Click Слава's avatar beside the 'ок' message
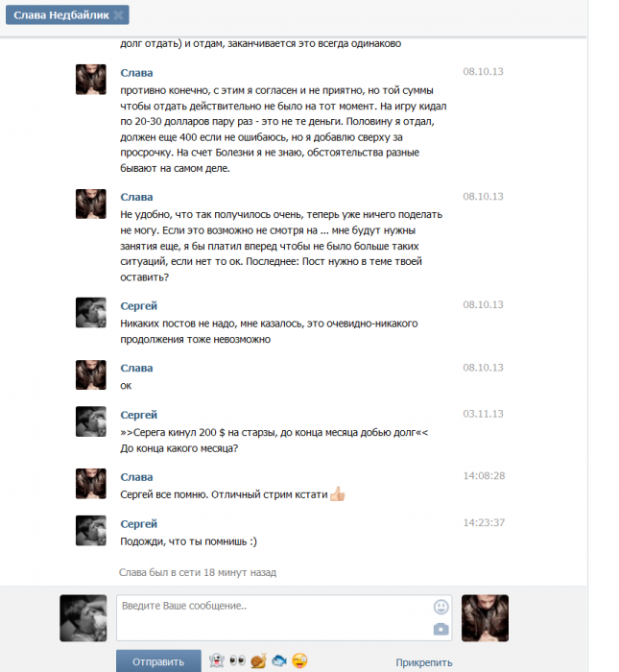Viewport: 619px width, 672px height. pyautogui.click(x=91, y=375)
